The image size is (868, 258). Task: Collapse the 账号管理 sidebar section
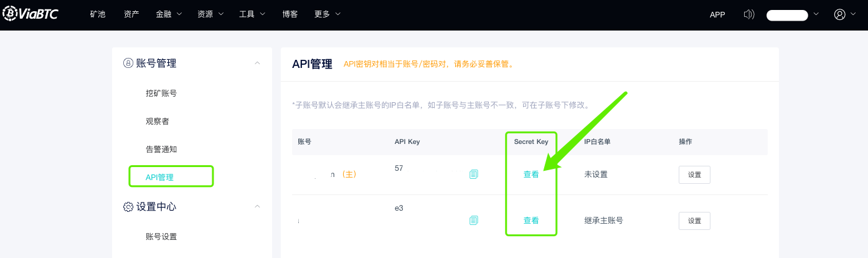[258, 63]
